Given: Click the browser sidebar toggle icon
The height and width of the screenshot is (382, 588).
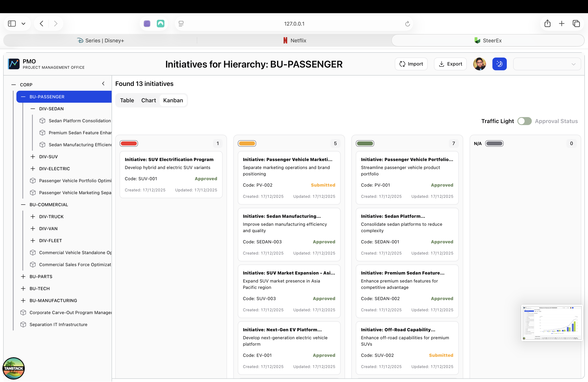Looking at the screenshot, I should click(x=12, y=24).
